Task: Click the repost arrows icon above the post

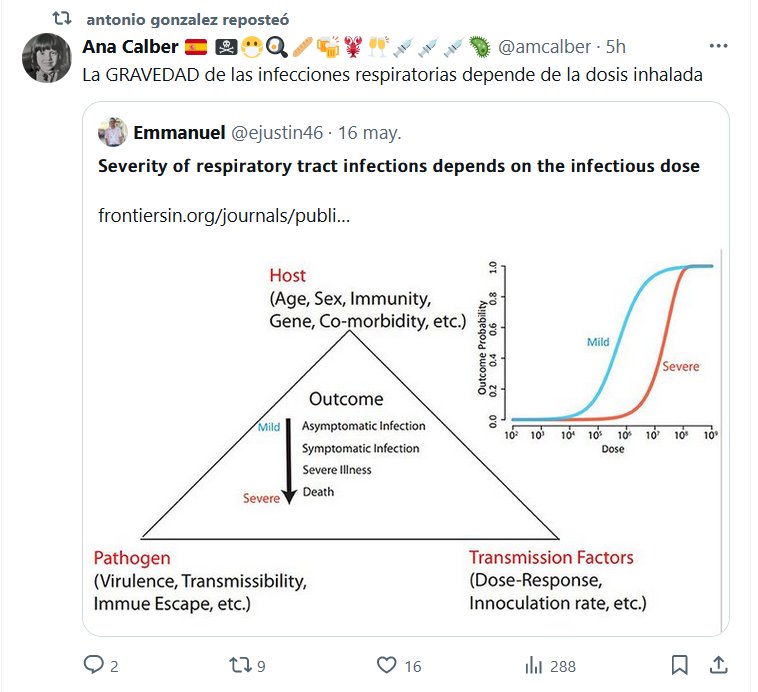Action: point(62,19)
